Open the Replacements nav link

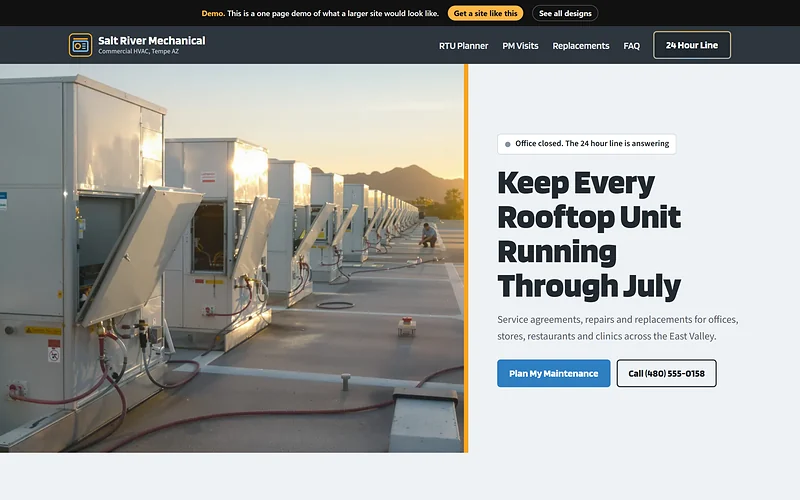581,46
